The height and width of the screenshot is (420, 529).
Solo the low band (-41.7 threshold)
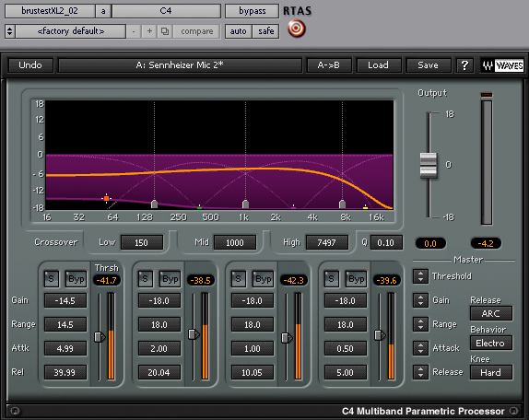52,279
